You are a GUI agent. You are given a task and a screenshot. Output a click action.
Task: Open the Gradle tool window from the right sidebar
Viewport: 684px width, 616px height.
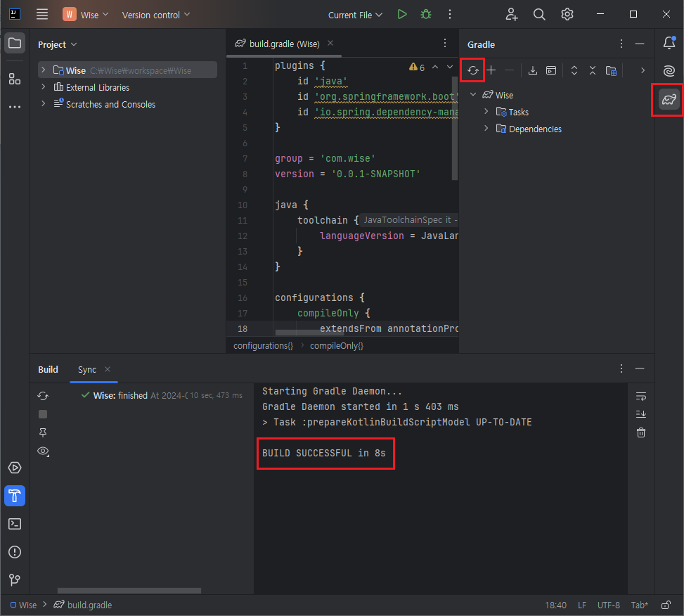(668, 100)
